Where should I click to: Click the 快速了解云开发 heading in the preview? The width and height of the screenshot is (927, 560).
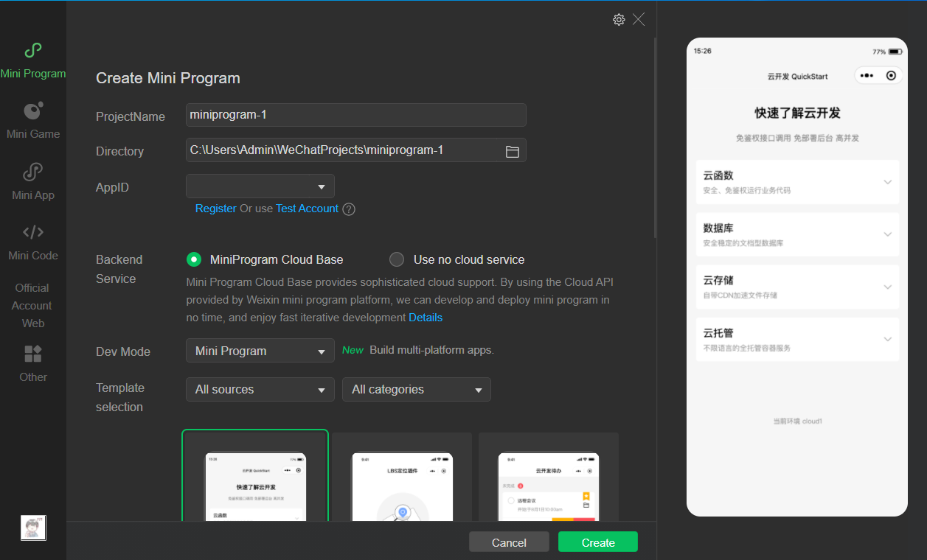point(797,113)
